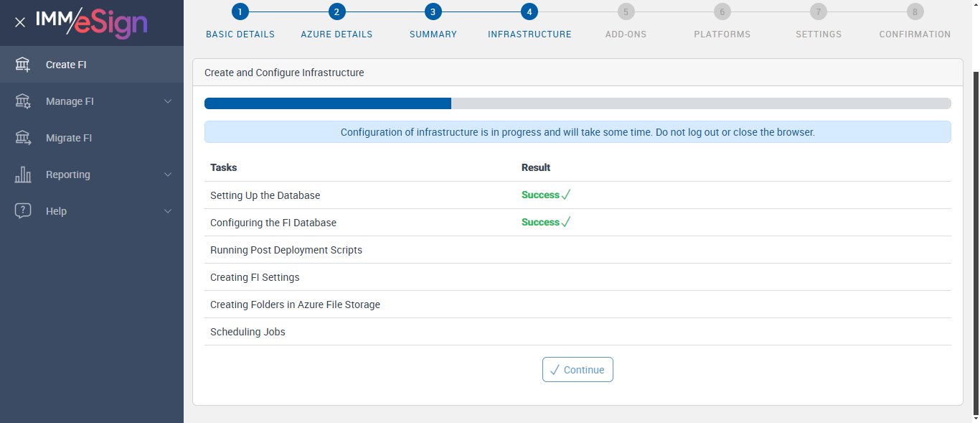980x423 pixels.
Task: Click the Continue button
Action: click(578, 370)
